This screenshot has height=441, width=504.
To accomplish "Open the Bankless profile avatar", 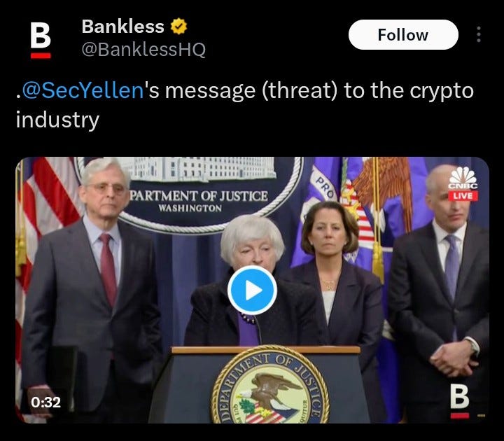I will point(41,41).
